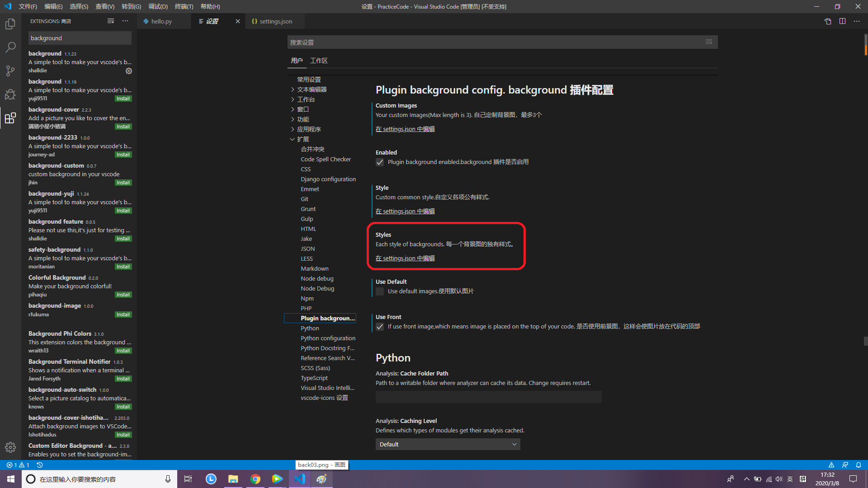Open 常用设置 settings section
Image resolution: width=868 pixels, height=488 pixels.
coord(309,80)
